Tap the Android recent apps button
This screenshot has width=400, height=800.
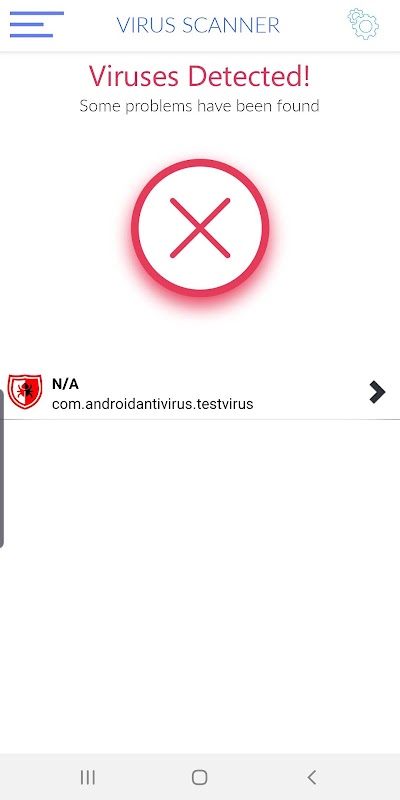[88, 777]
